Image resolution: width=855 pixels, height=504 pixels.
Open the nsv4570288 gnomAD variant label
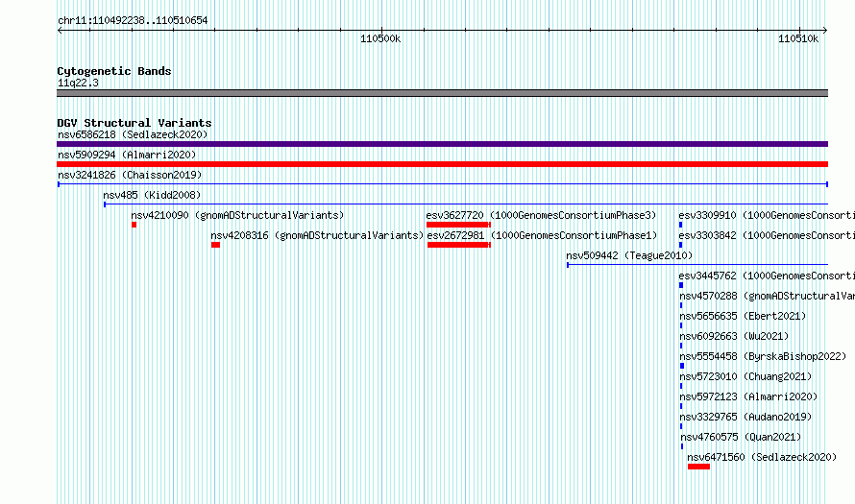pyautogui.click(x=768, y=296)
